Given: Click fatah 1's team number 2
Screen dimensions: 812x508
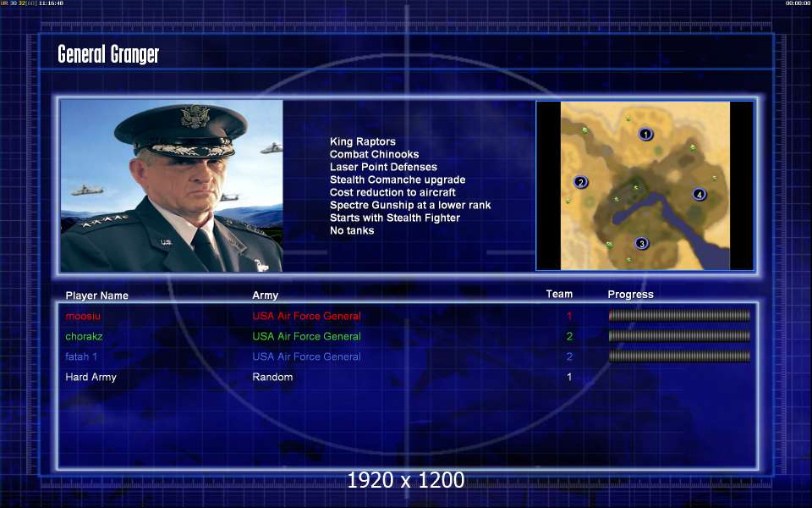Looking at the screenshot, I should [x=569, y=356].
